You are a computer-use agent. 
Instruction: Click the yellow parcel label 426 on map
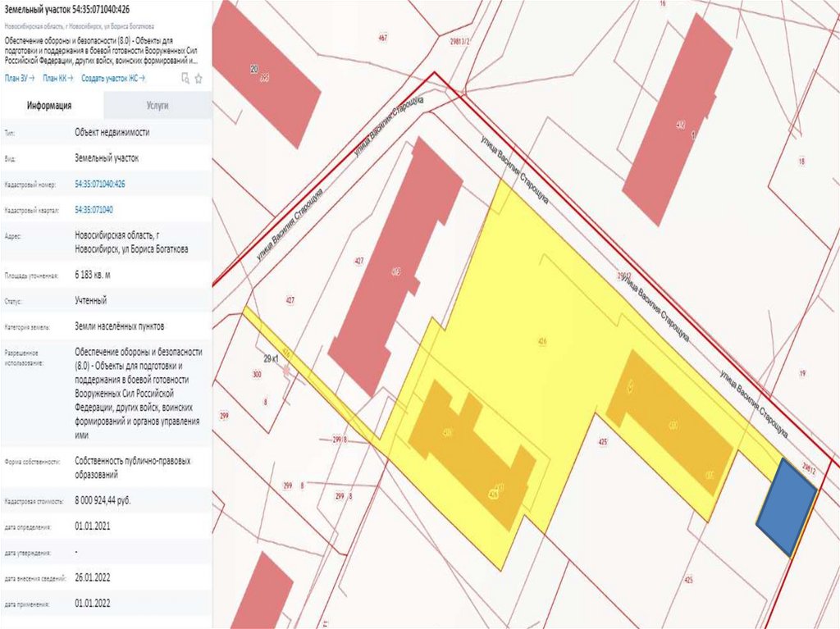point(542,341)
